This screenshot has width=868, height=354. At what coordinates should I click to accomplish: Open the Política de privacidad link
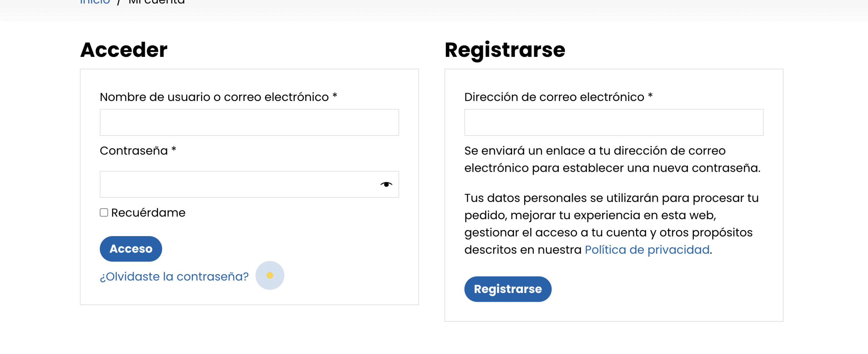(x=647, y=250)
